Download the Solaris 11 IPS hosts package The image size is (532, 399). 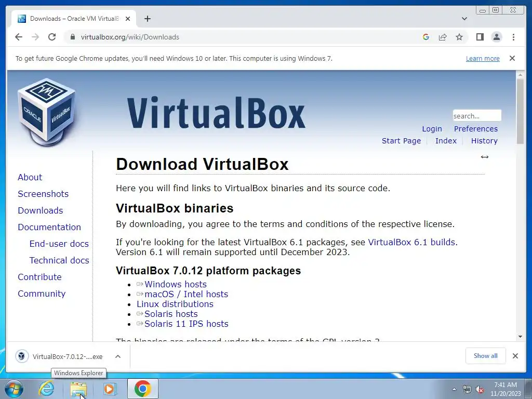click(187, 324)
